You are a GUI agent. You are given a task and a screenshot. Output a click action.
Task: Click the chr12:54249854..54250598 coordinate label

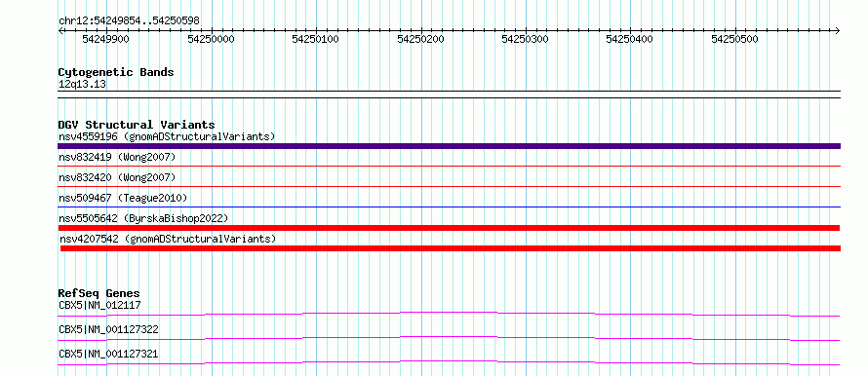coord(129,20)
